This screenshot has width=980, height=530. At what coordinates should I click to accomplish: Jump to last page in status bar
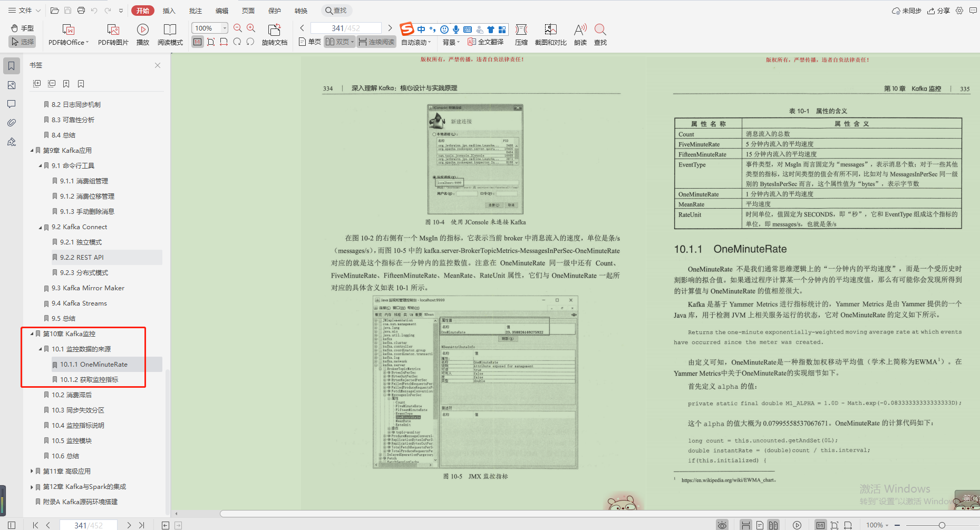[x=142, y=525]
